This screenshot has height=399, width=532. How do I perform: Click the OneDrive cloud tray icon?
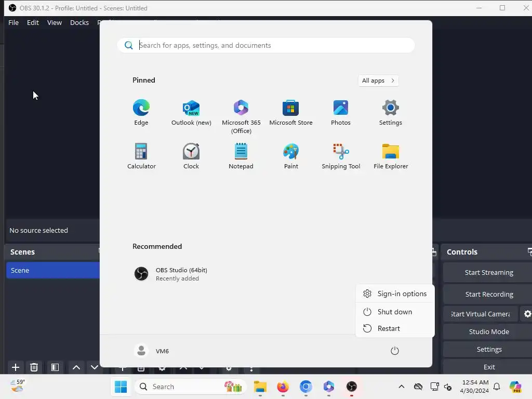pos(418,387)
